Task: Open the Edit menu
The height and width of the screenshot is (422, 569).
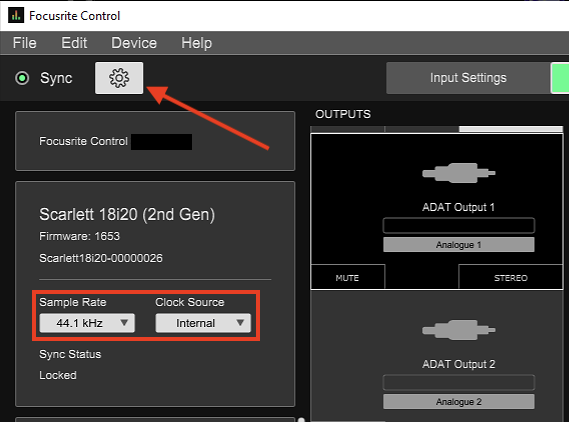Action: (74, 43)
